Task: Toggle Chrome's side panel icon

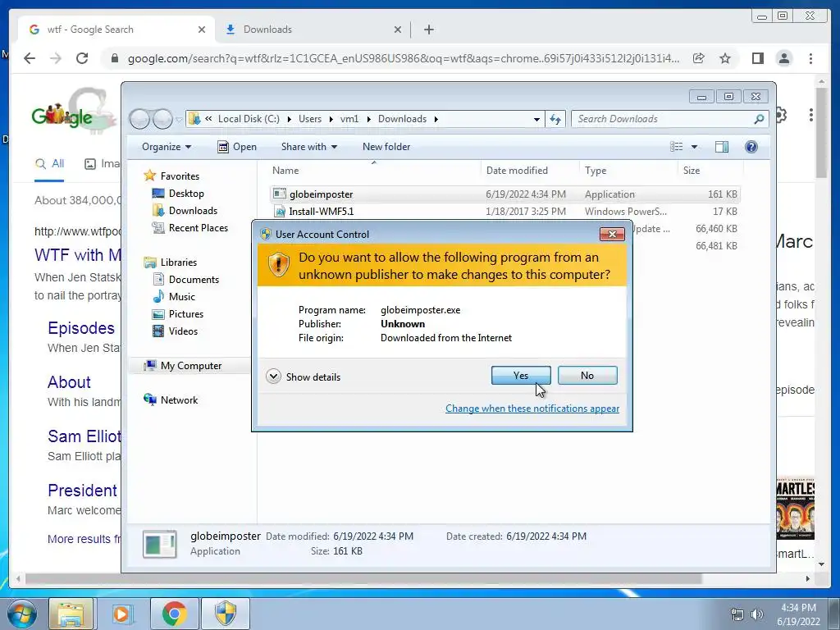Action: click(x=757, y=58)
